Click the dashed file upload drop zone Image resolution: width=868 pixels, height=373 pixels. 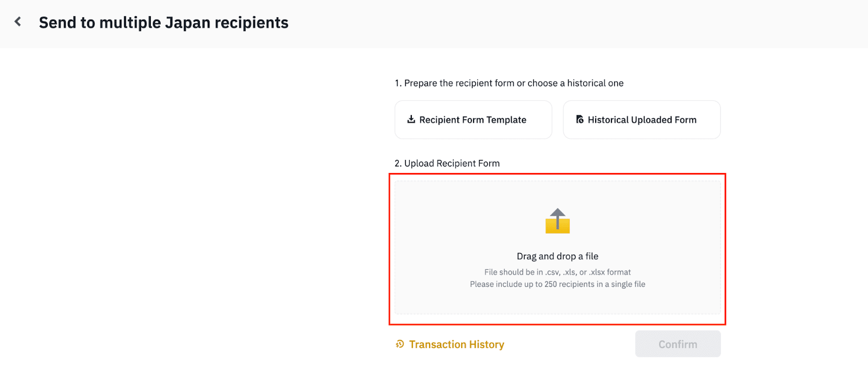pyautogui.click(x=558, y=248)
